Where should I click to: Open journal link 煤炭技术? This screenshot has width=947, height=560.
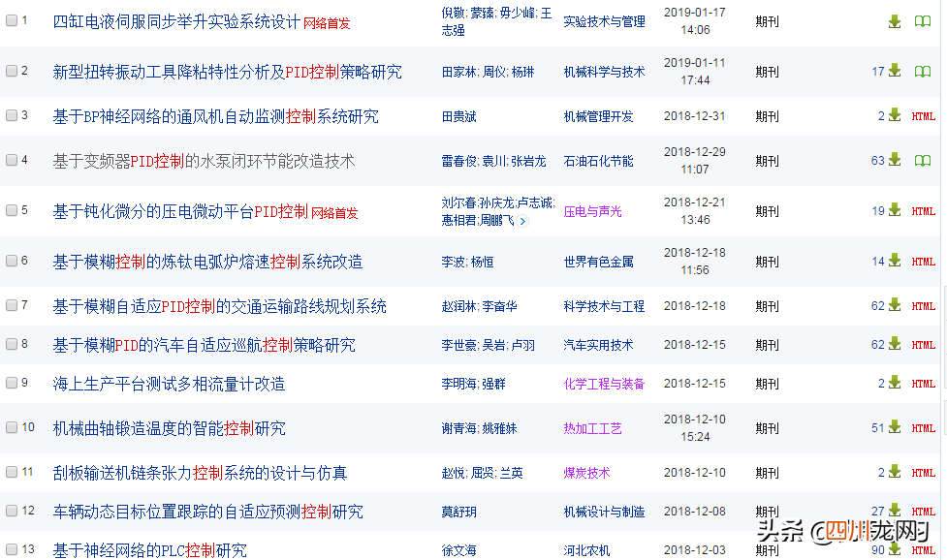click(x=586, y=473)
